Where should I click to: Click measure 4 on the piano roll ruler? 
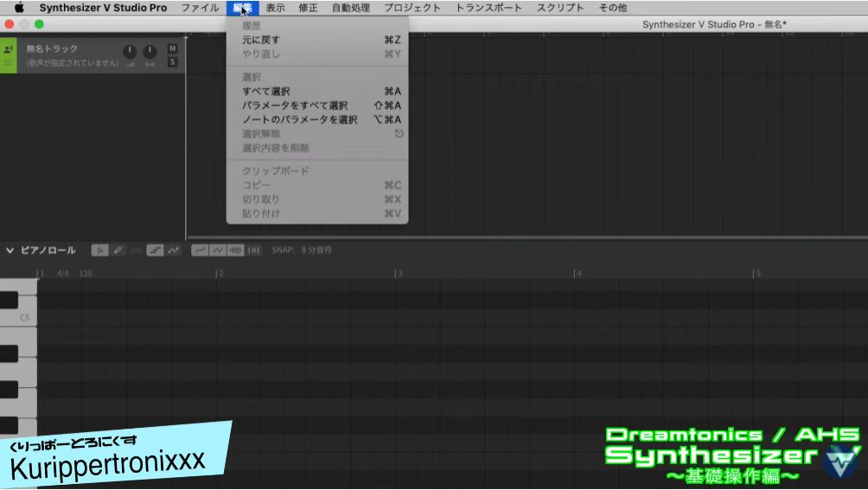tap(578, 274)
